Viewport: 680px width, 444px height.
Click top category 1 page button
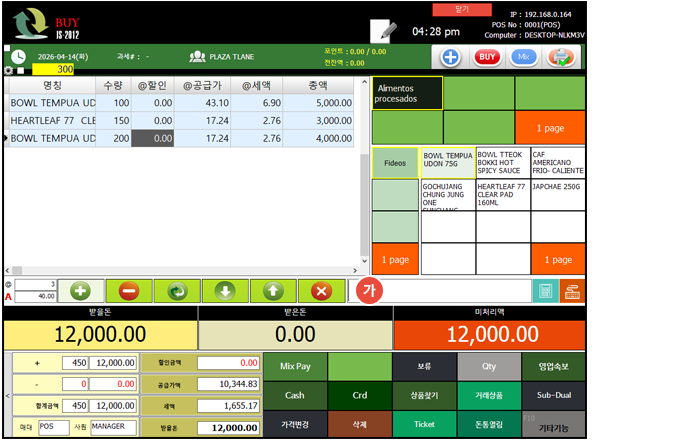pyautogui.click(x=550, y=128)
